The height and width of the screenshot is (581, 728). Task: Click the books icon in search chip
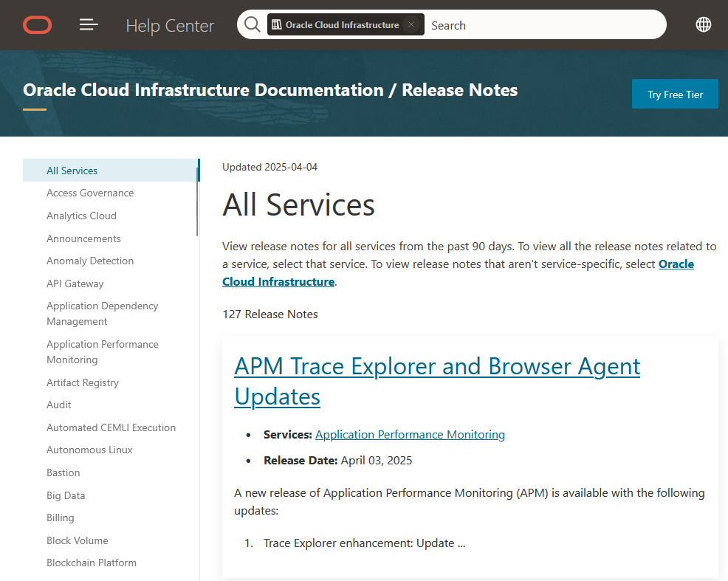click(277, 25)
